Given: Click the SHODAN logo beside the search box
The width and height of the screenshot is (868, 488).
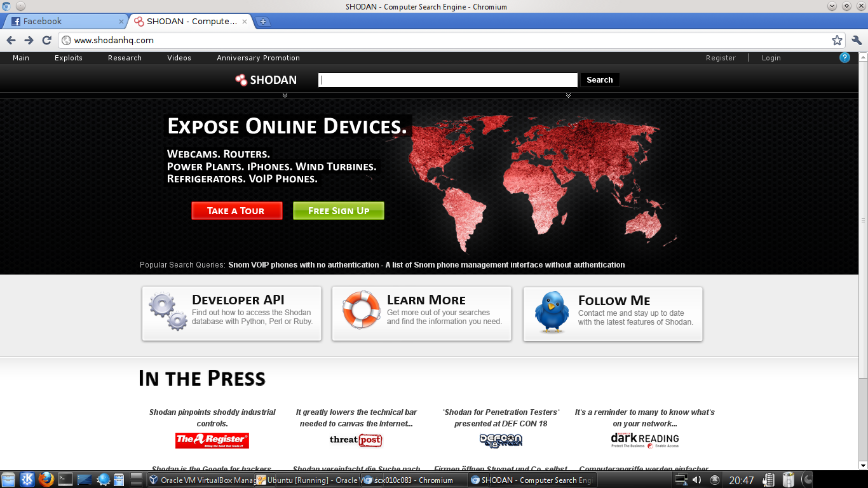Looking at the screenshot, I should (x=266, y=80).
